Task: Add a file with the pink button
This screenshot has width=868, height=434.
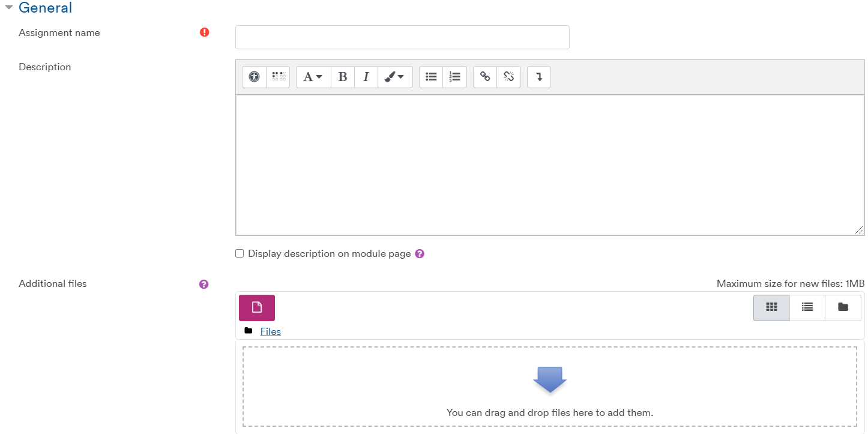Action: click(x=257, y=307)
